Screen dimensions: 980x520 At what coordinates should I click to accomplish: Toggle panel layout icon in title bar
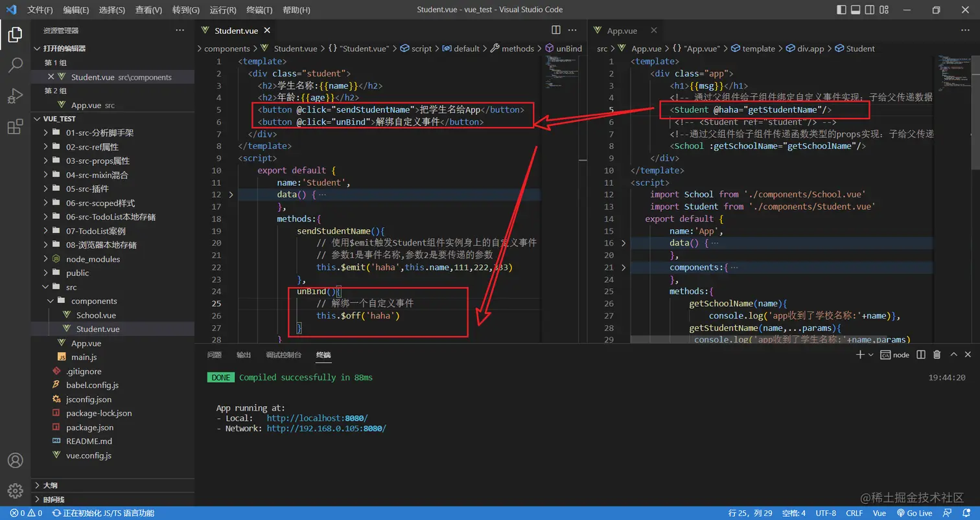[856, 10]
